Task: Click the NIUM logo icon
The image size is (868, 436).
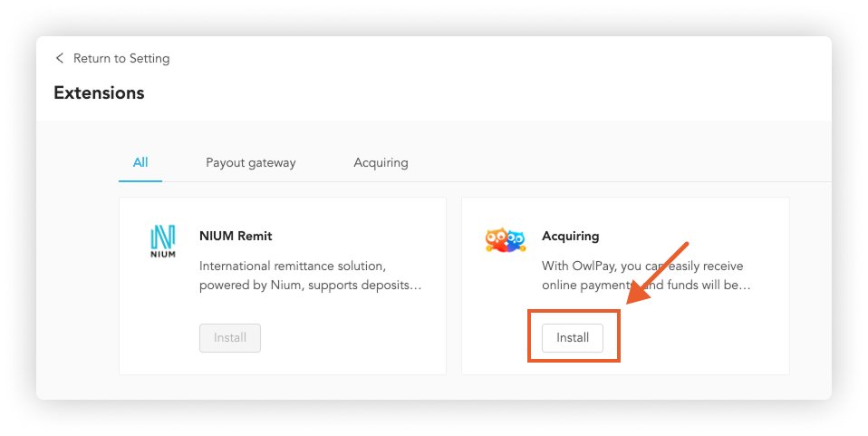Action: [x=163, y=241]
